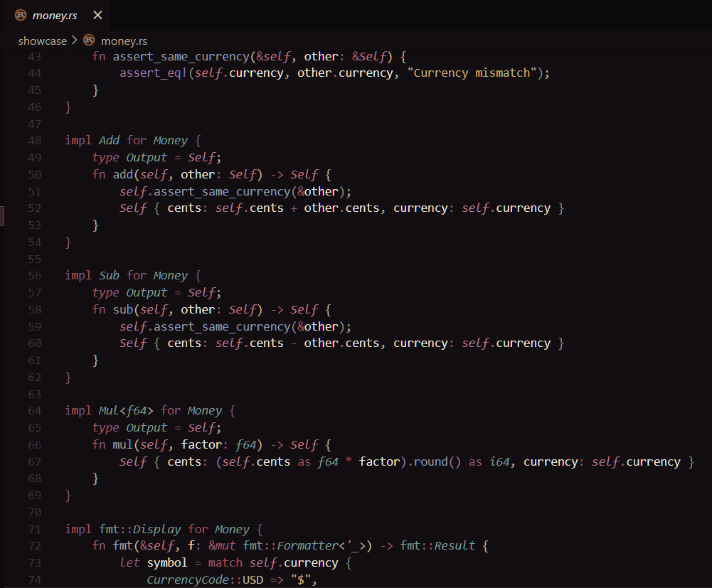Click the assert_eq! macro on line 44
The height and width of the screenshot is (588, 712).
coord(154,73)
